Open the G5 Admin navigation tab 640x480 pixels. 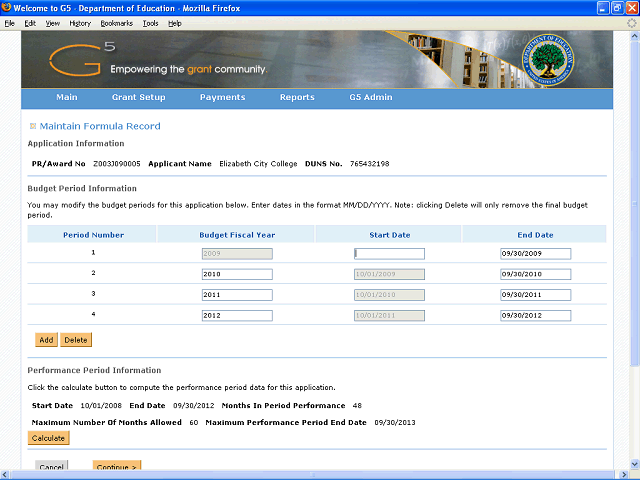tap(371, 97)
